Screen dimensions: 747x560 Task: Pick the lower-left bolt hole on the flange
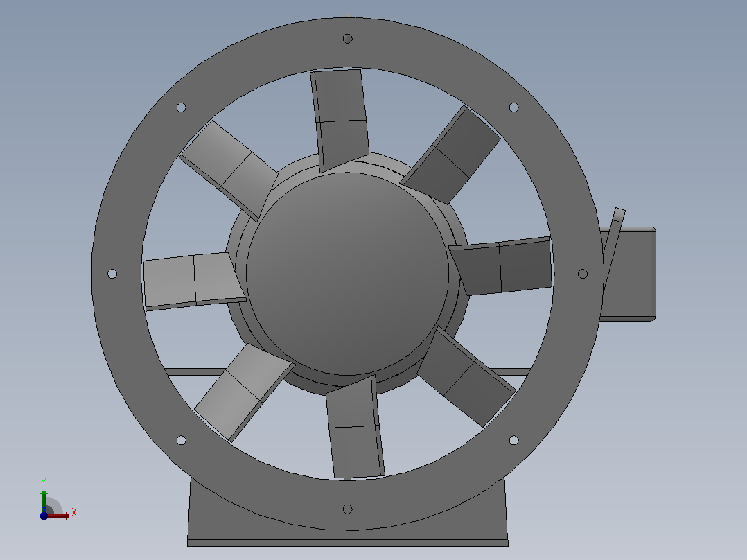[181, 440]
